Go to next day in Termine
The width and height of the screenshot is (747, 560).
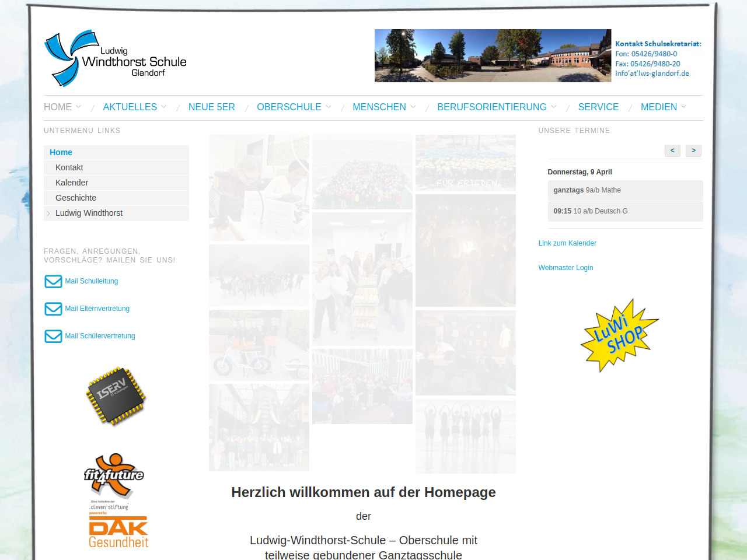(x=693, y=150)
